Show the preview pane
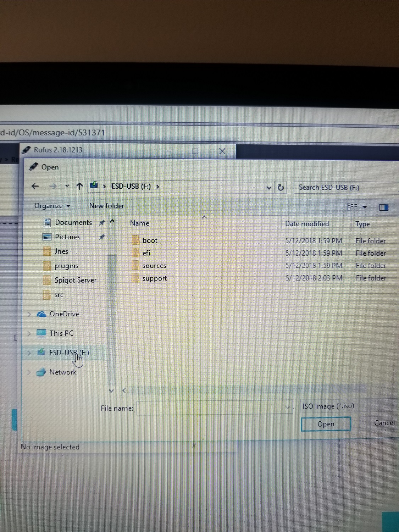The height and width of the screenshot is (532, 399). pos(383,206)
